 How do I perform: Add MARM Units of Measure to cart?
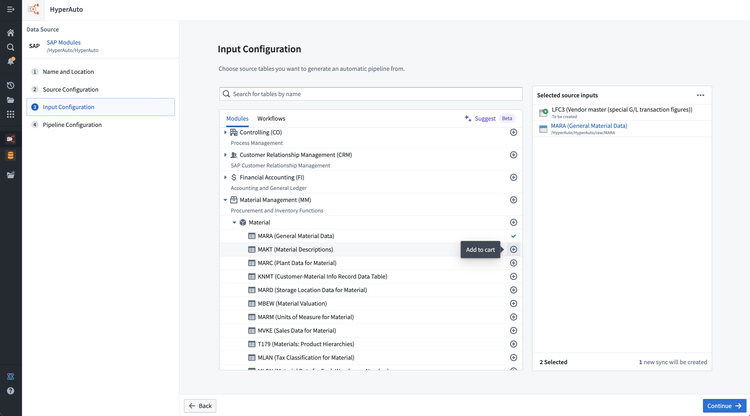click(513, 317)
